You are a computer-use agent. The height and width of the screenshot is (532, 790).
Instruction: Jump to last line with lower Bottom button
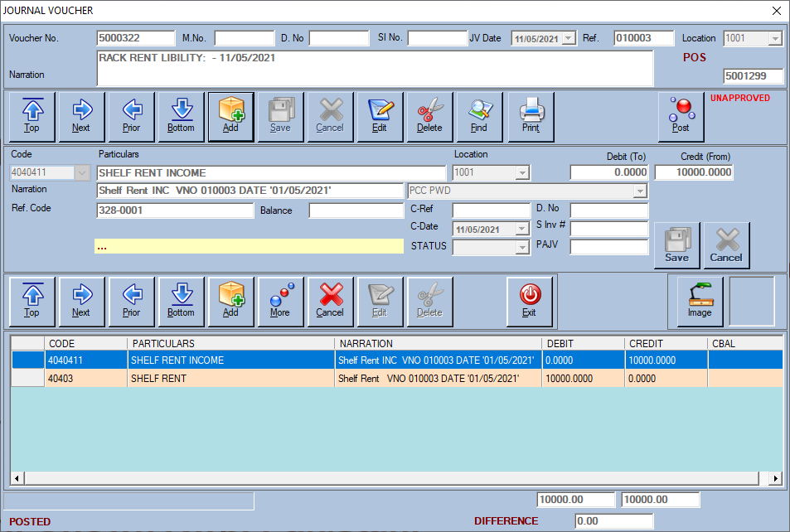tap(182, 302)
